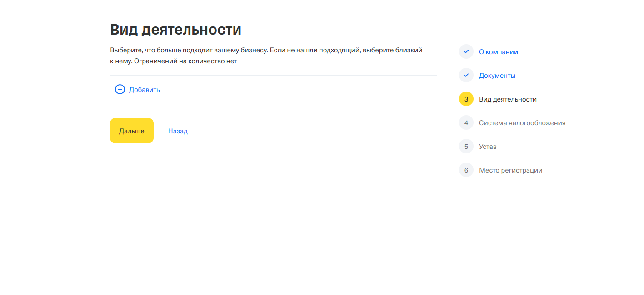This screenshot has height=295, width=644.
Task: Click step 4 number circle
Action: click(466, 123)
